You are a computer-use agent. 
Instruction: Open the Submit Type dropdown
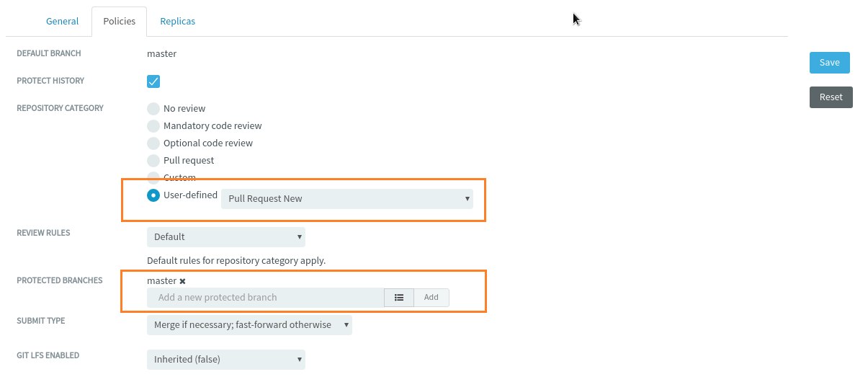249,325
